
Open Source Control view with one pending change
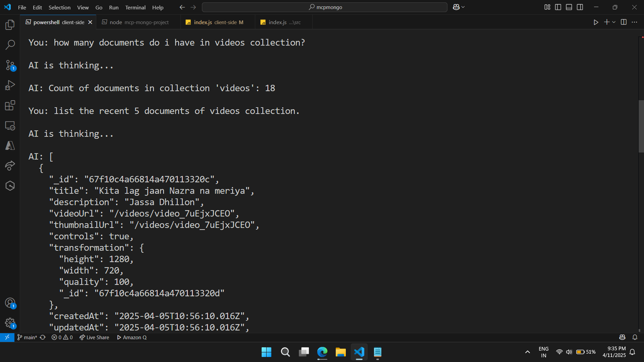pyautogui.click(x=10, y=65)
